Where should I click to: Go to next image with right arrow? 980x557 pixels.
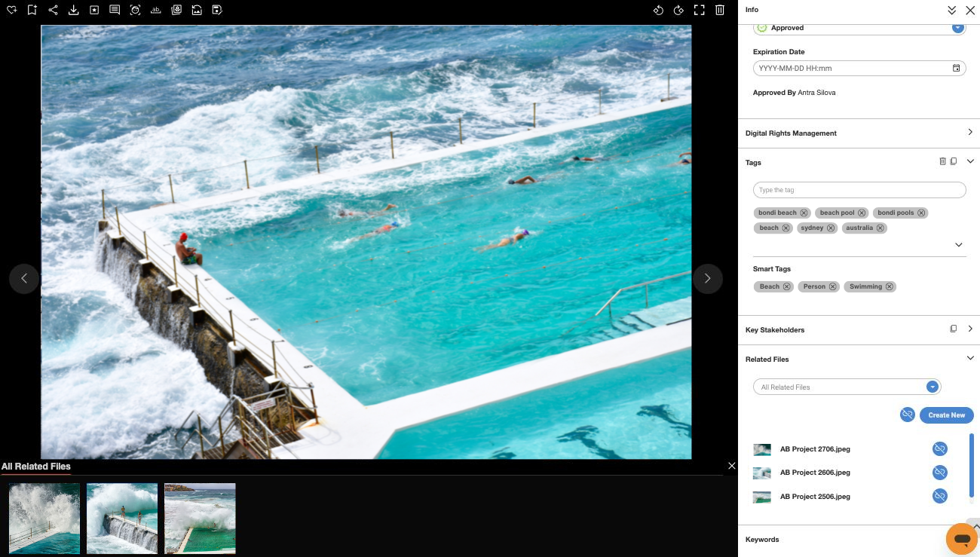pos(707,278)
